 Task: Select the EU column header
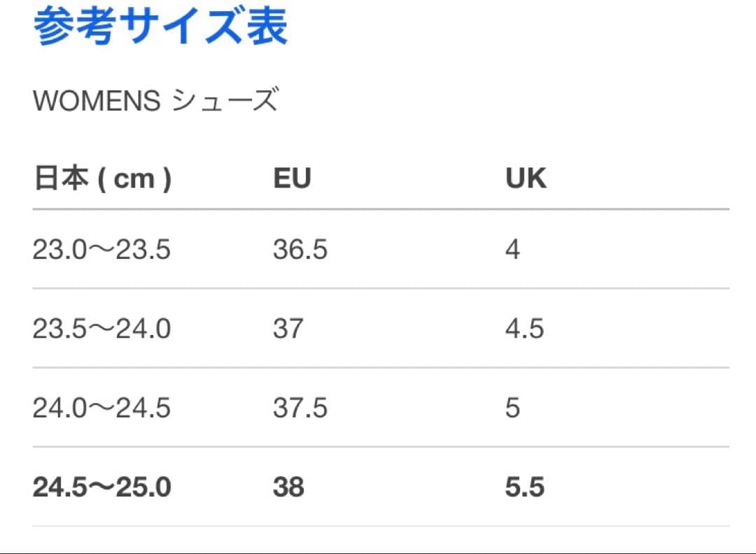292,179
